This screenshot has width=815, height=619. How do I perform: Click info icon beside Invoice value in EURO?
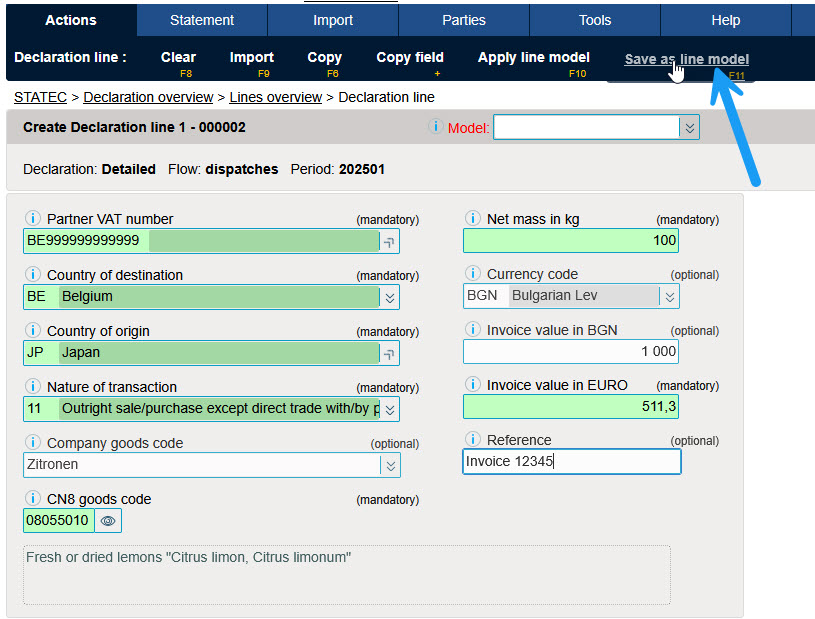[472, 385]
